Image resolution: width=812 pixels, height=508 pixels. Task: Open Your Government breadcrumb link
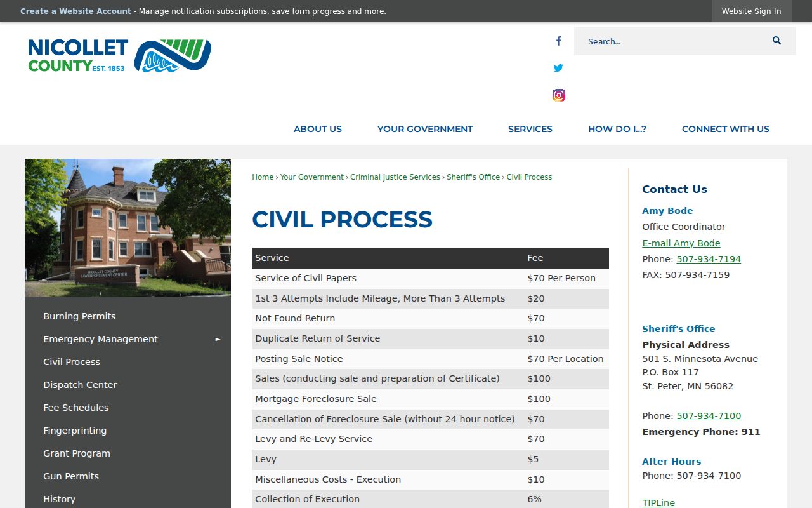[x=312, y=177]
